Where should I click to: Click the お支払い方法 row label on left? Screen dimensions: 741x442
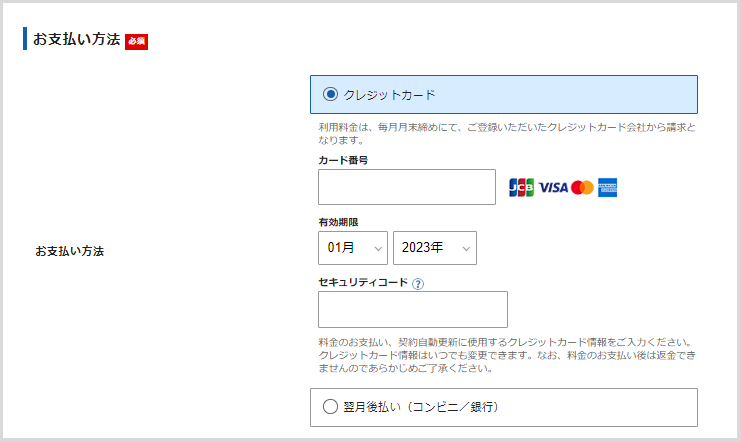click(70, 251)
